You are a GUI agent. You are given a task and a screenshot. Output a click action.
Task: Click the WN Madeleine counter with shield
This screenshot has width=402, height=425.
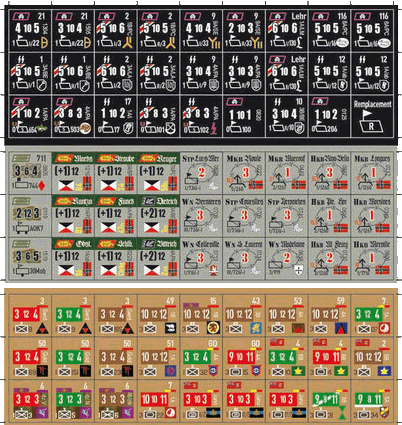(x=287, y=259)
